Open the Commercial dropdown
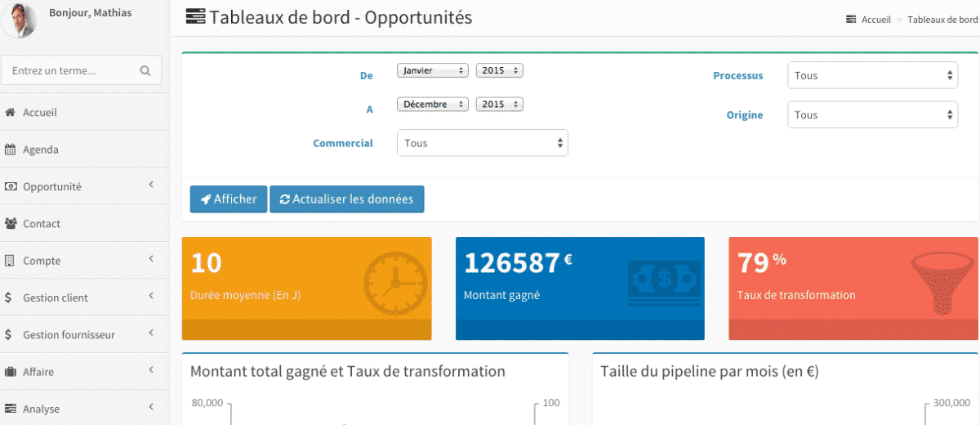980x425 pixels. [482, 143]
